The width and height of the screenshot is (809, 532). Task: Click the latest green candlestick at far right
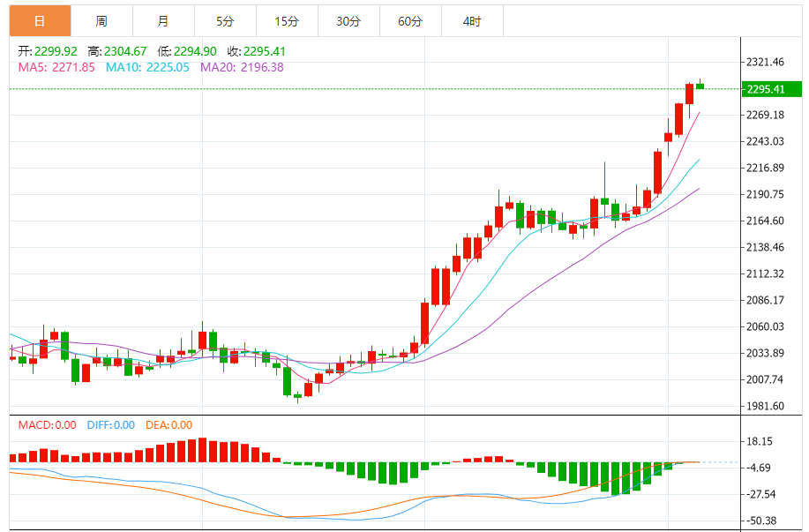click(700, 86)
